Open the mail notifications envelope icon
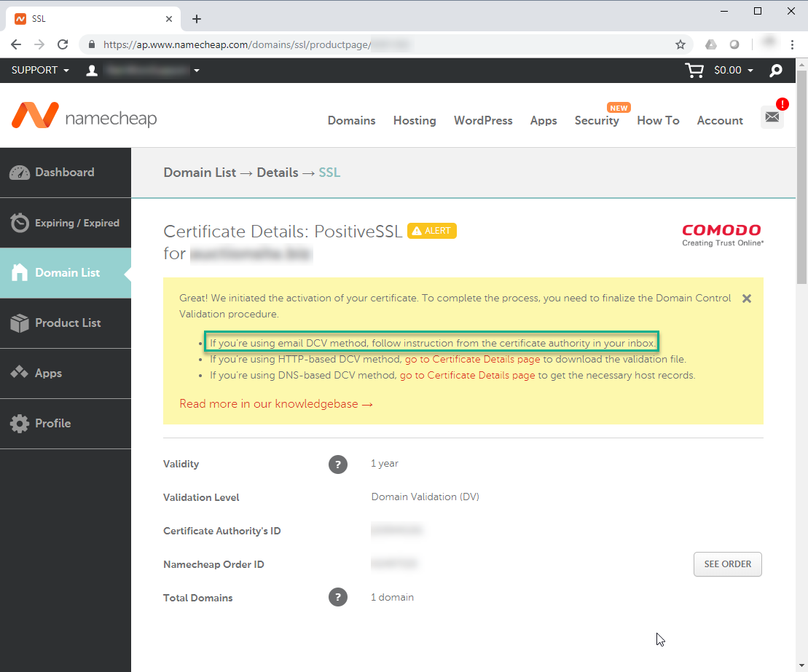 click(772, 117)
